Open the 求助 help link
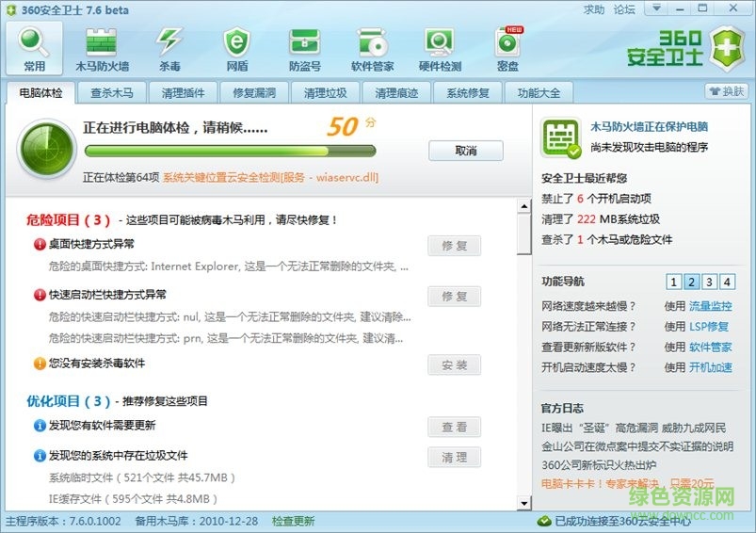Screen dimensions: 756x533 point(593,9)
